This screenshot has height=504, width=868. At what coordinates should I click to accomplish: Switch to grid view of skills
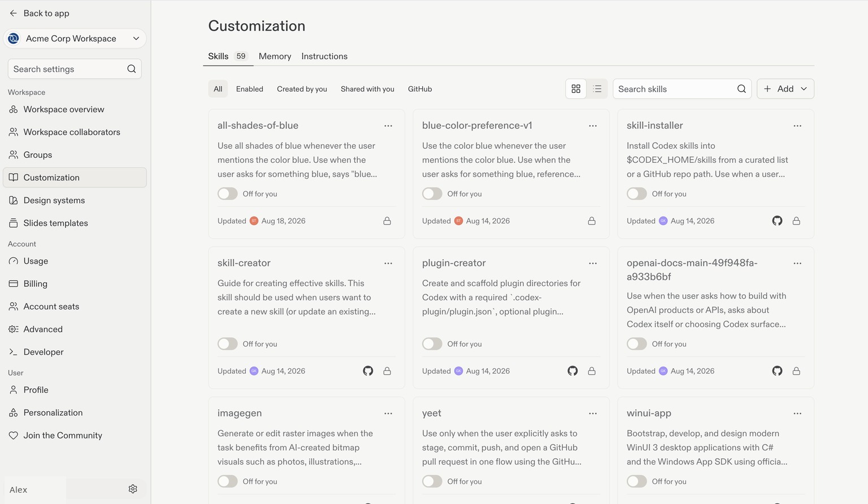tap(576, 89)
